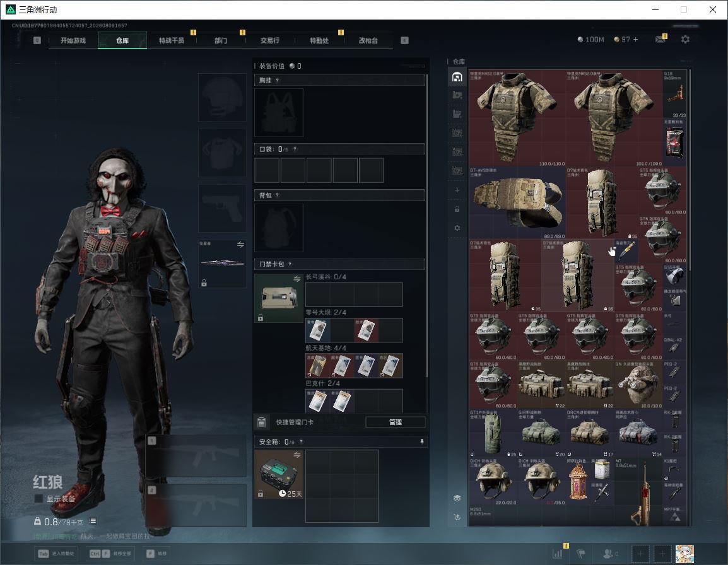This screenshot has width=728, height=565.
Task: Open the 部门 tab
Action: [x=221, y=40]
